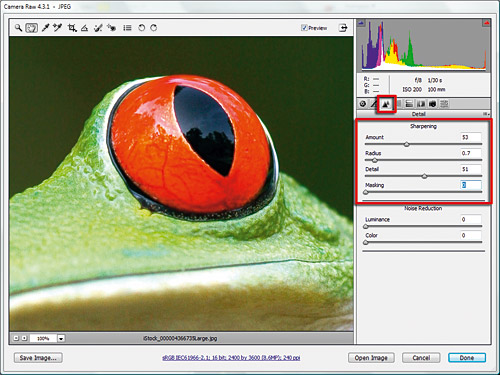Click the Luminance label
This screenshot has width=500, height=375.
click(377, 219)
